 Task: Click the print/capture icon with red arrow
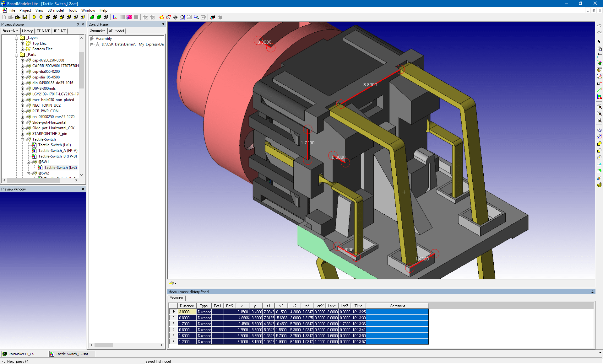[213, 17]
